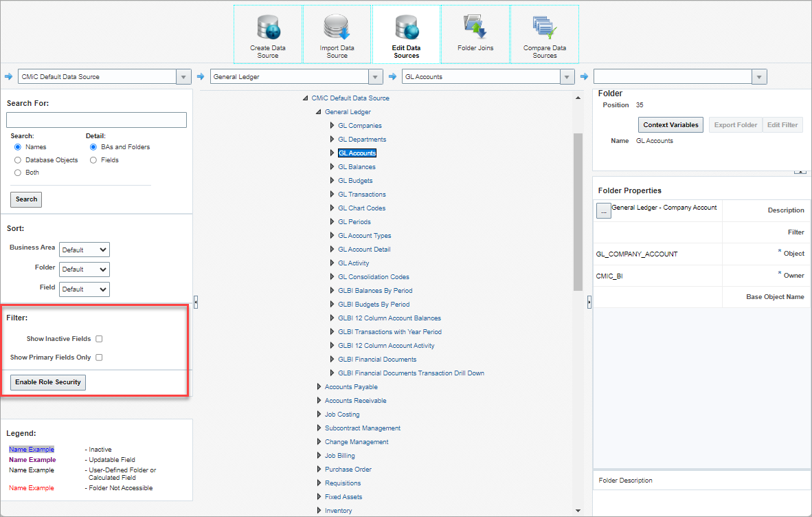Select GL Activity tree item

tap(354, 263)
